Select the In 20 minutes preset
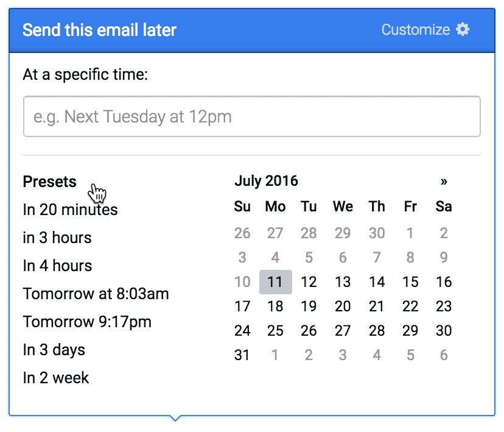 click(70, 210)
